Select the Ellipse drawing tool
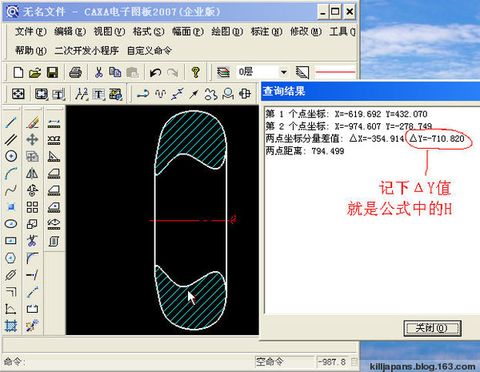The height and width of the screenshot is (372, 480). tap(11, 224)
